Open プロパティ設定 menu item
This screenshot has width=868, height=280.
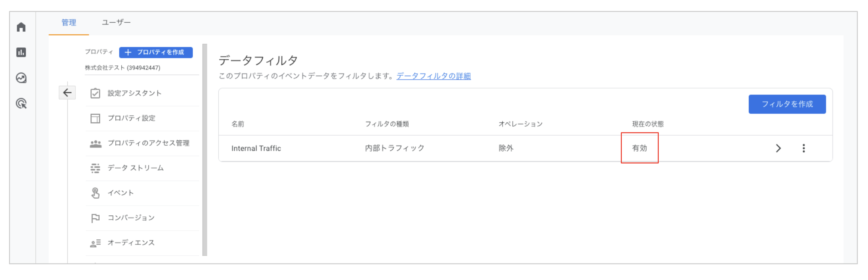142,118
